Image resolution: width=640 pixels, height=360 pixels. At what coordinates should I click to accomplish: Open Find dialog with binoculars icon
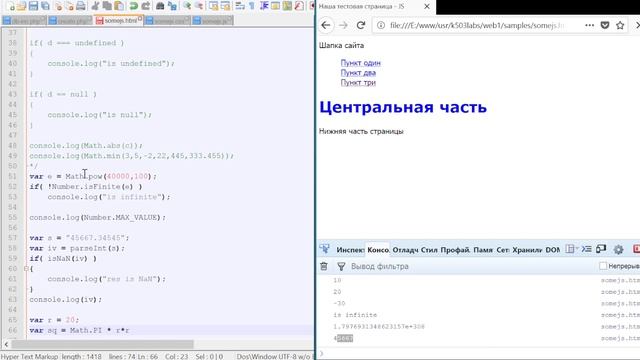[x=160, y=6]
